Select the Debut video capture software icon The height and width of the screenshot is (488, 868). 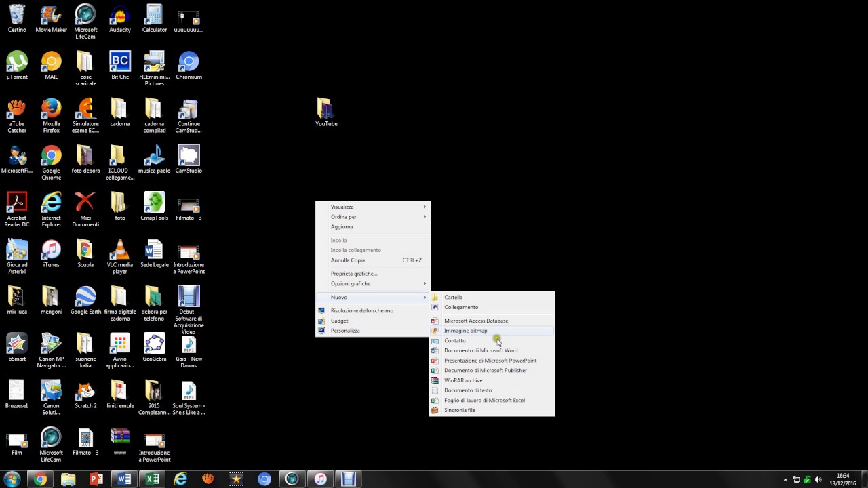pos(189,310)
